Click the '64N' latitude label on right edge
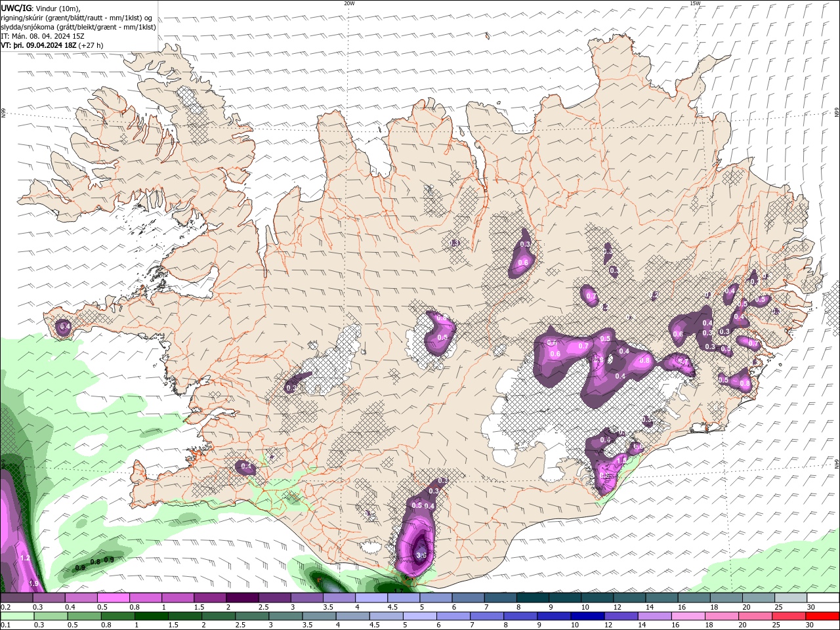This screenshot has height=630, width=840. pyautogui.click(x=837, y=463)
